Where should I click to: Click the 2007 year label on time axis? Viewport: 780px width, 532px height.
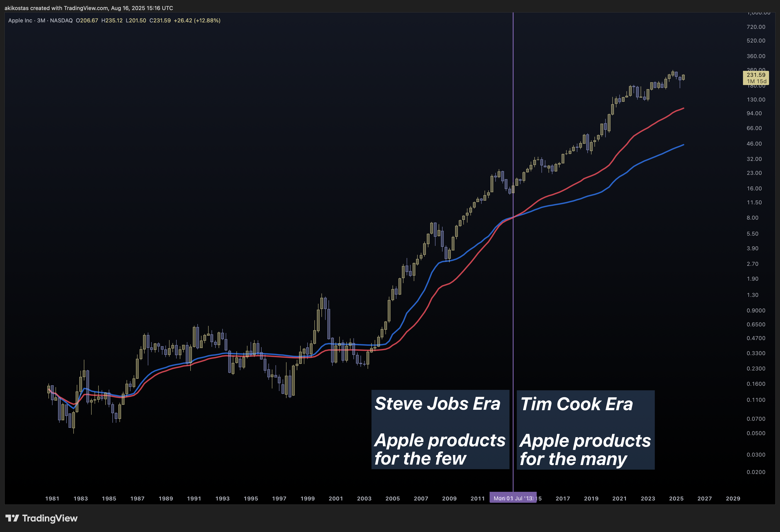tap(421, 499)
